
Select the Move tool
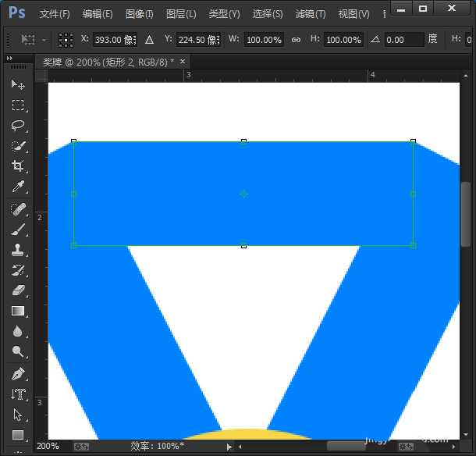pyautogui.click(x=18, y=84)
